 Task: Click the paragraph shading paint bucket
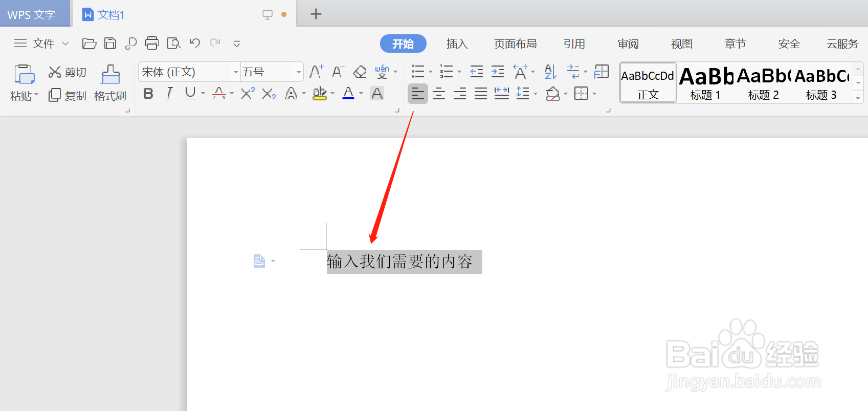[x=552, y=94]
